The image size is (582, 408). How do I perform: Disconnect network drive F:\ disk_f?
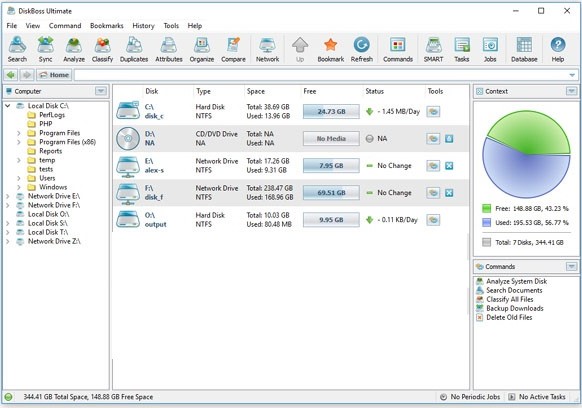pyautogui.click(x=449, y=193)
